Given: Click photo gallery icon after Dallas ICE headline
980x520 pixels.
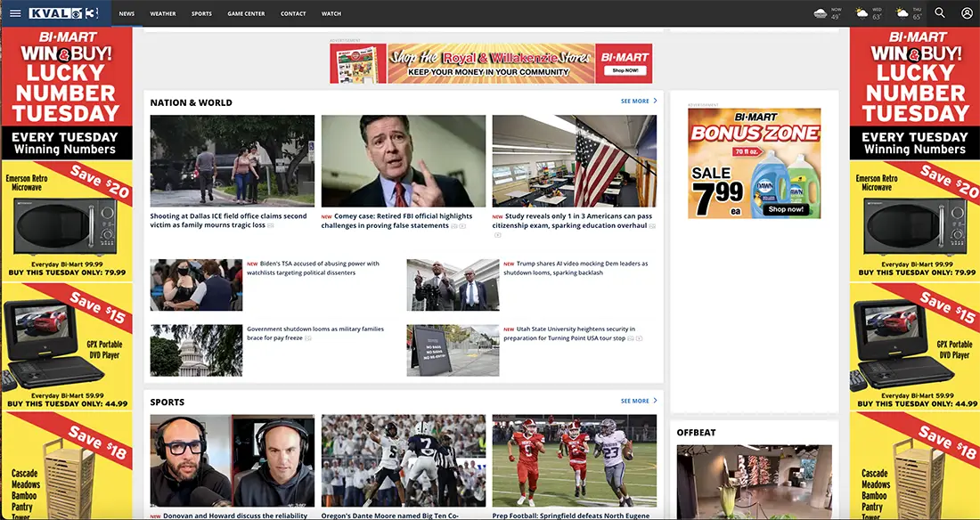Looking at the screenshot, I should click(x=271, y=225).
